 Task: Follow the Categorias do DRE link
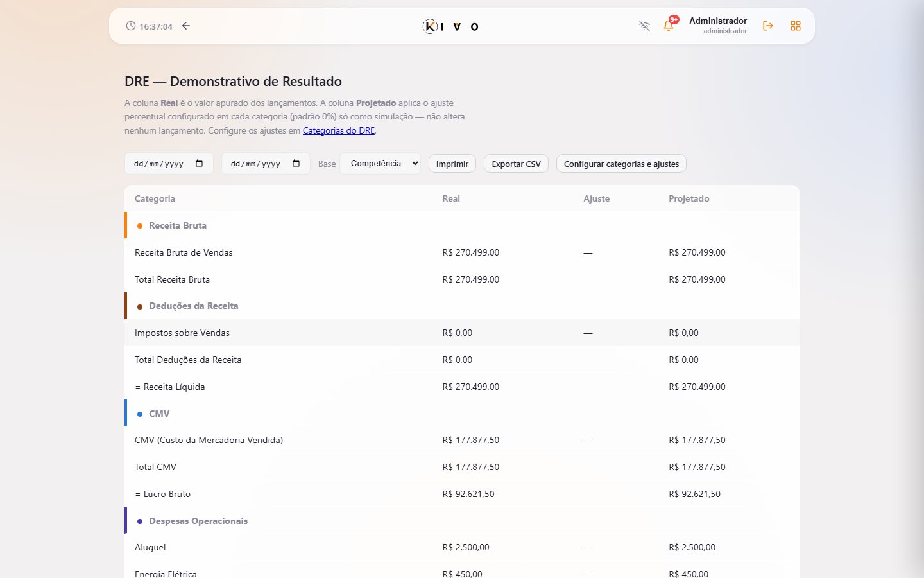coord(339,130)
